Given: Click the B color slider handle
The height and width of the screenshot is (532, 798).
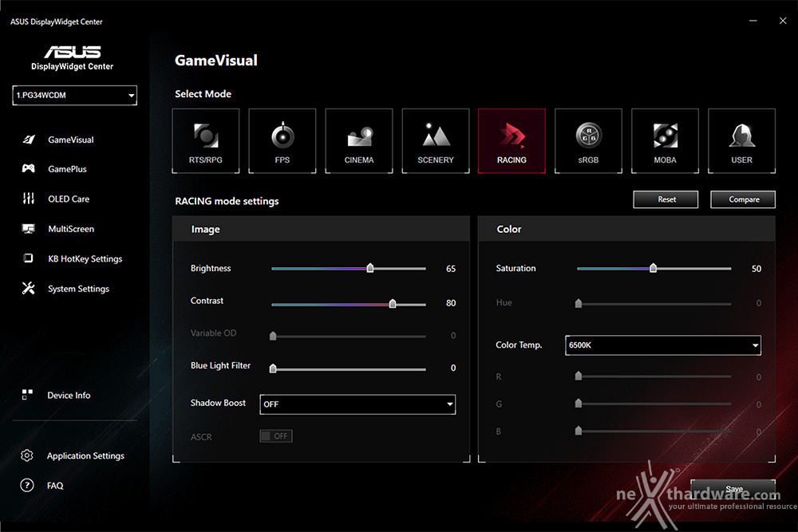Looking at the screenshot, I should pos(578,431).
